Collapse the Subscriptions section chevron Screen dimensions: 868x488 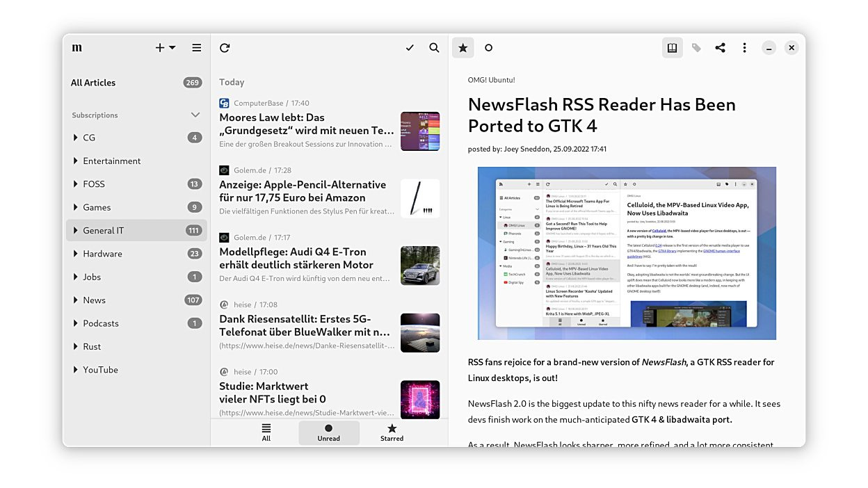[x=195, y=115]
